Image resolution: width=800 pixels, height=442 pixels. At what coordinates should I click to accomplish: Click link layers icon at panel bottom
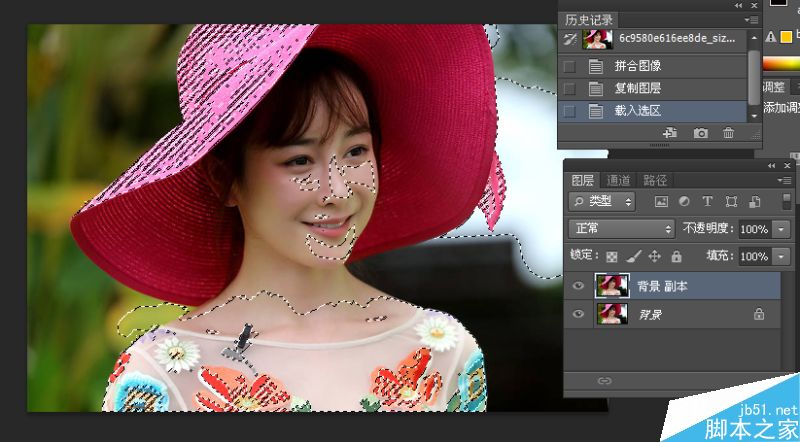click(x=605, y=381)
